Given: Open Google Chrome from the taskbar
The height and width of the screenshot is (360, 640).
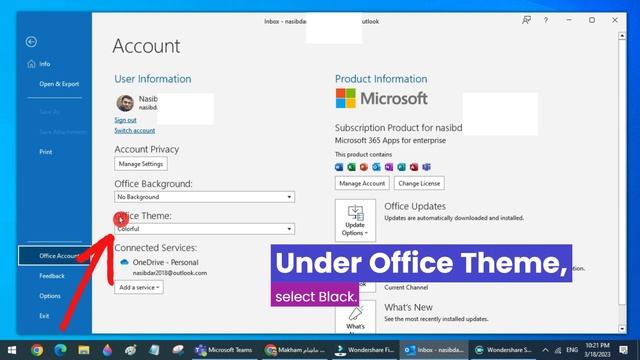Looking at the screenshot, I should pos(37,350).
